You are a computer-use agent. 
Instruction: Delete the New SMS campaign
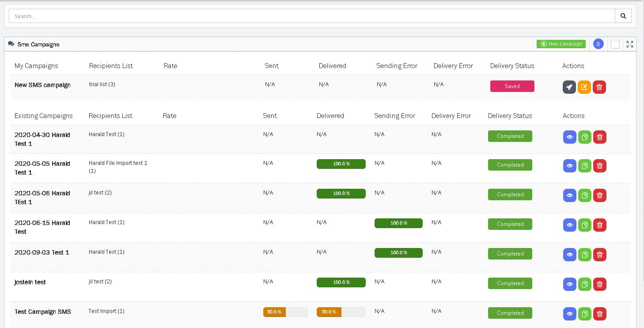click(x=599, y=87)
